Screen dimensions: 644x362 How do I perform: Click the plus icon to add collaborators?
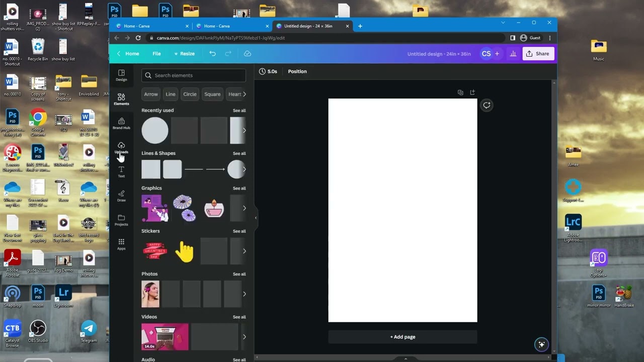coord(497,53)
